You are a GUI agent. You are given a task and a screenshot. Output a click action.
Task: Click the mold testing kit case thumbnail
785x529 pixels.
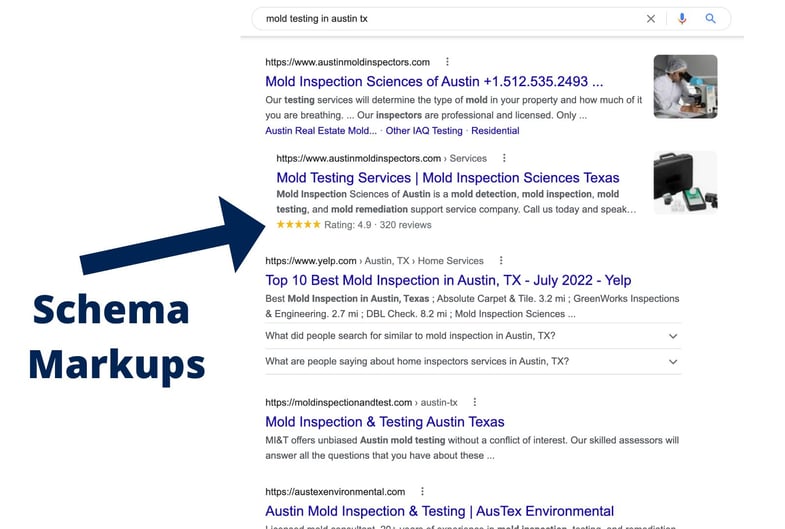(x=685, y=183)
